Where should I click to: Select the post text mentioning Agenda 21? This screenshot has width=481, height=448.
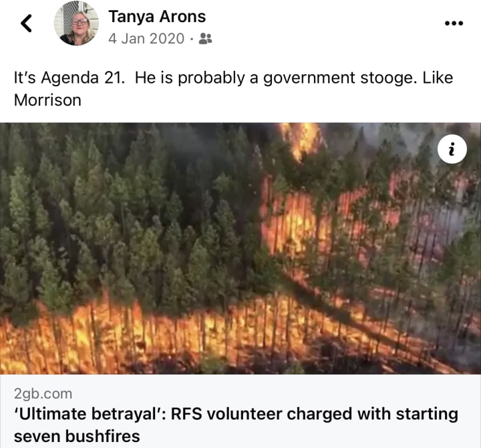point(233,89)
